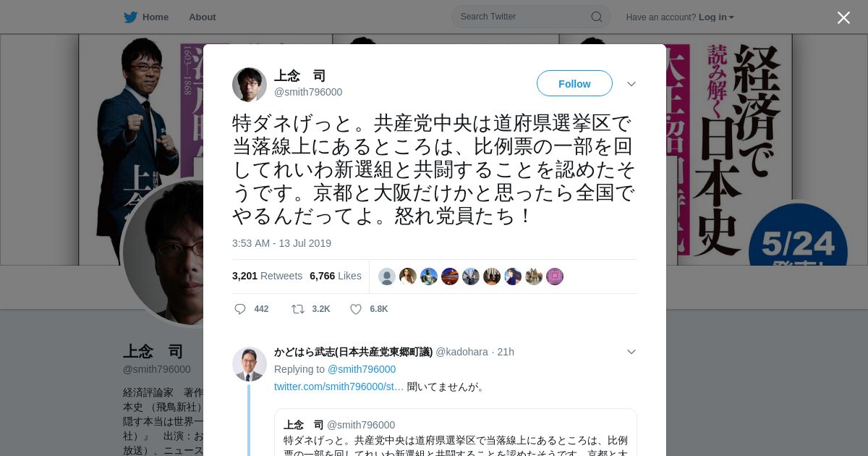
Task: Expand tweet options chevron beside Follow
Action: [x=631, y=84]
